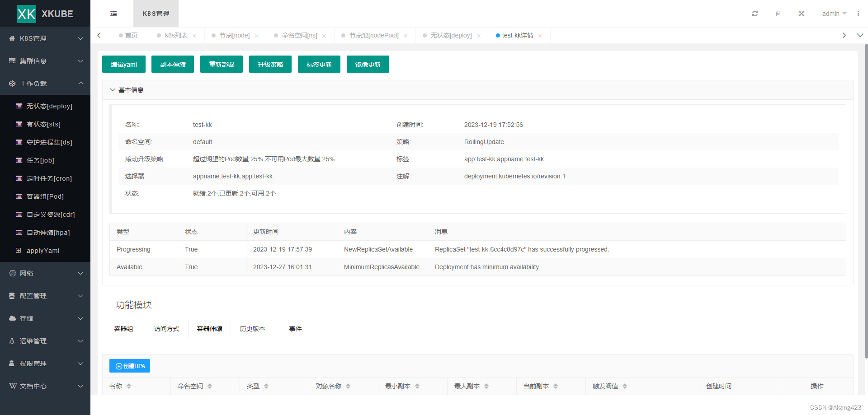Collapse the 工作负载 sidebar menu
This screenshot has height=415, width=868.
tap(45, 84)
